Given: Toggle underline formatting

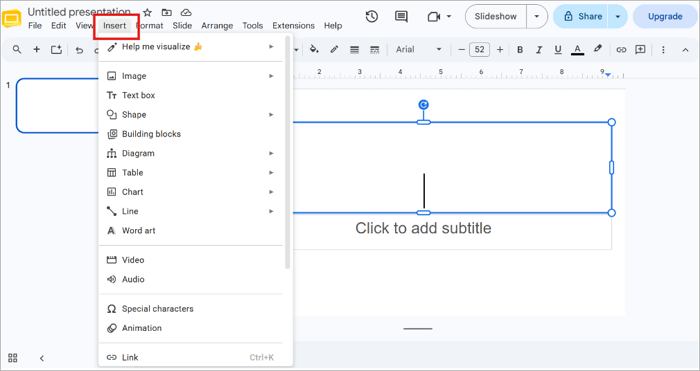Looking at the screenshot, I should (x=558, y=50).
